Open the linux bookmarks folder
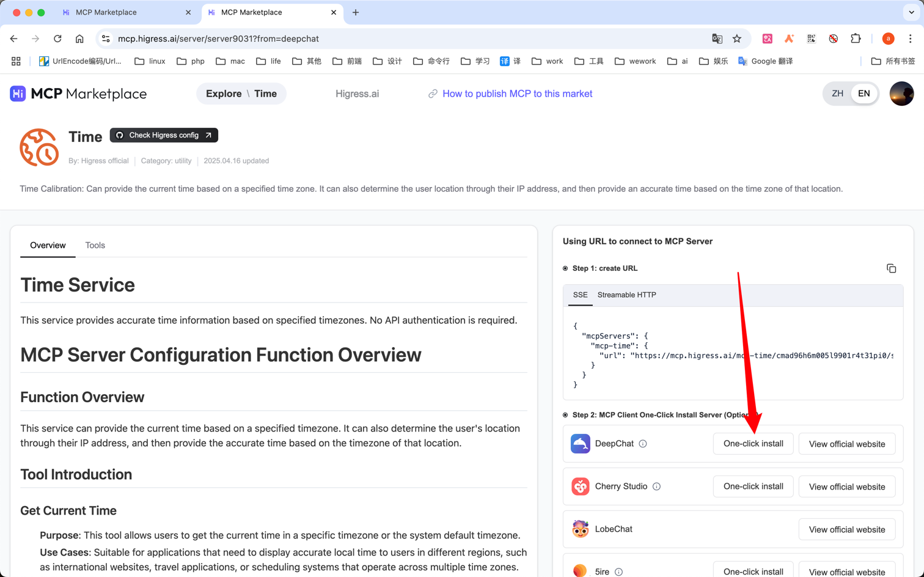Screen dimensions: 924x577 150,61
